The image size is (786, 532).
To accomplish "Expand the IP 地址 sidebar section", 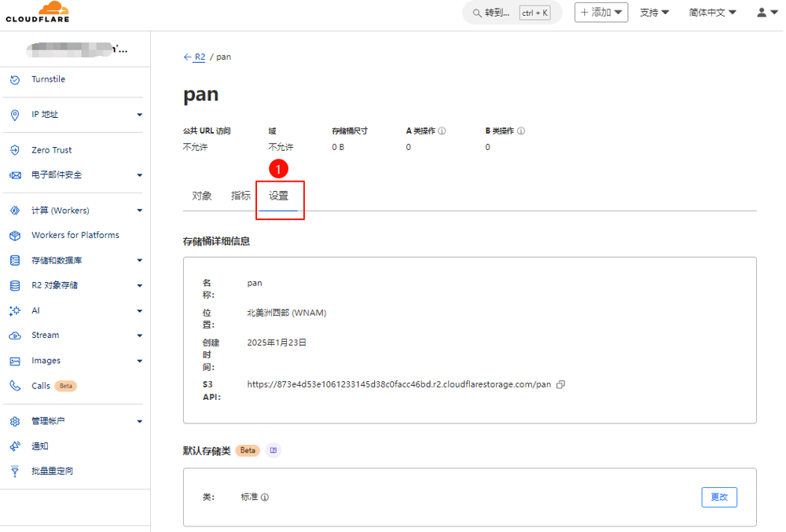I will [139, 115].
